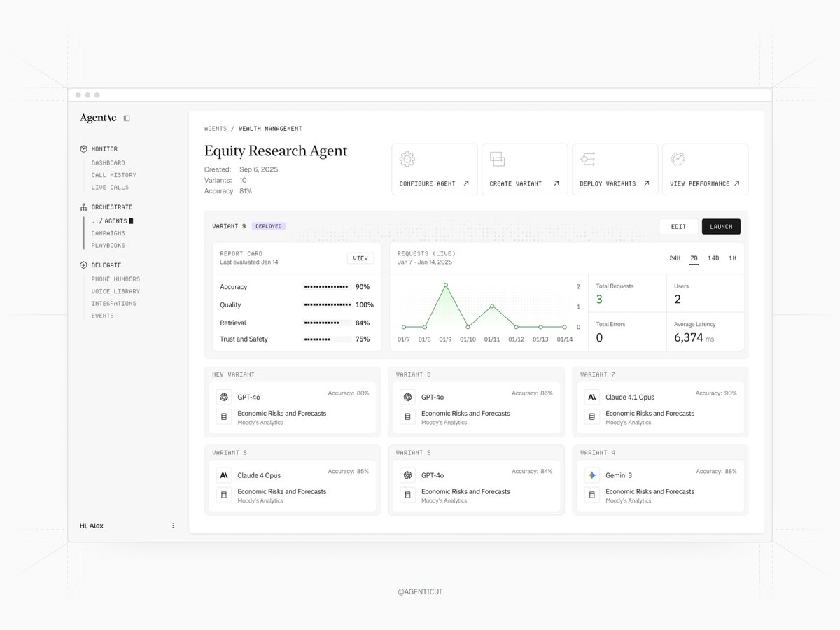This screenshot has height=630, width=840.
Task: Click the dial icon in View Performance card
Action: [x=678, y=159]
